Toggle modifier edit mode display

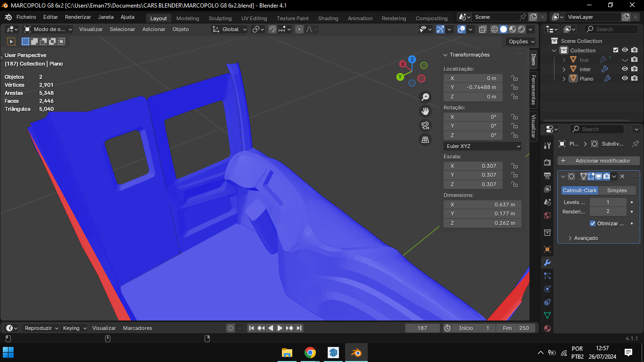click(x=591, y=176)
